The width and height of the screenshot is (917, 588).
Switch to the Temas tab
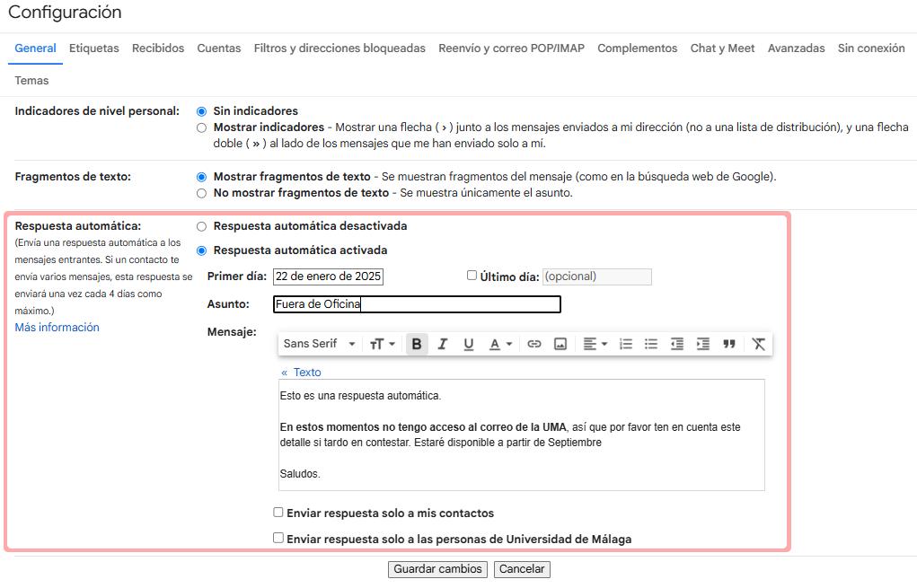(31, 81)
